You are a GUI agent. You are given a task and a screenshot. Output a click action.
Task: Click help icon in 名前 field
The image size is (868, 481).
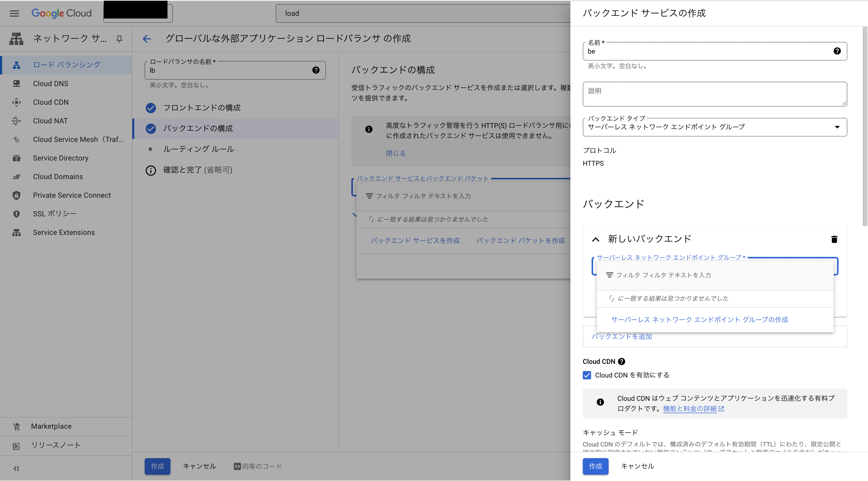point(837,51)
